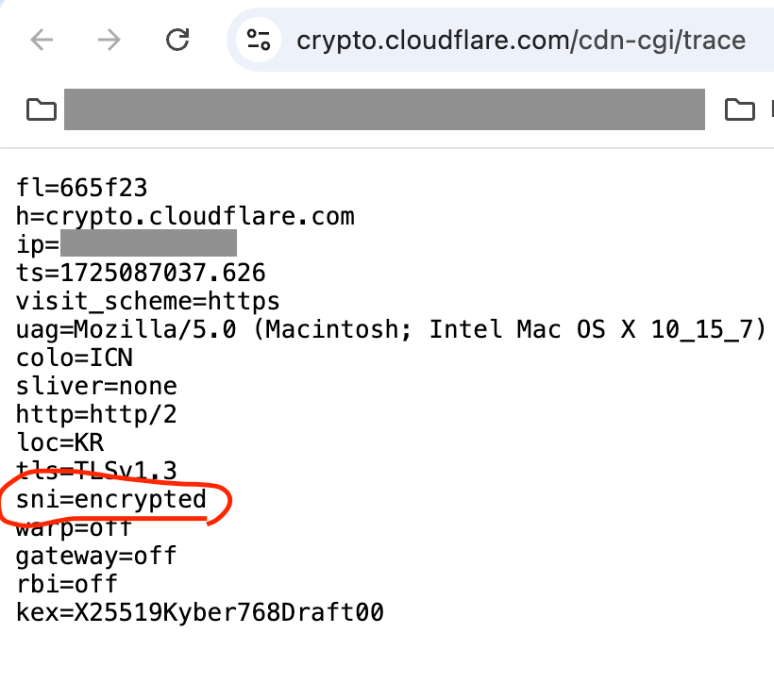Click the http=http/2 line
Screen dimensions: 774x700
(x=96, y=415)
